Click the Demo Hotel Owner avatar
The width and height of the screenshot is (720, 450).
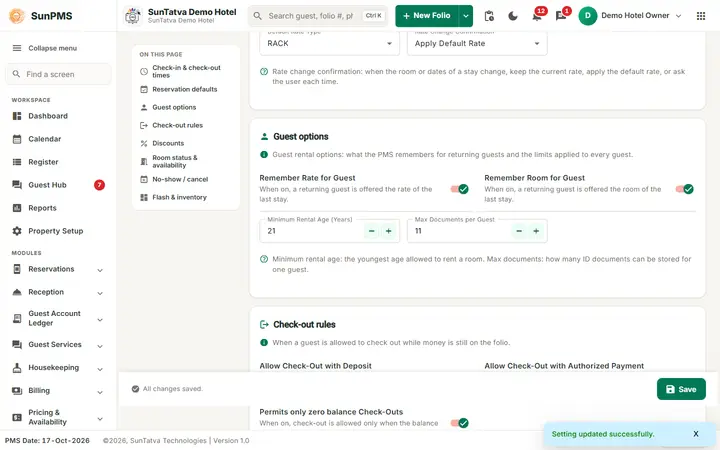click(x=587, y=16)
